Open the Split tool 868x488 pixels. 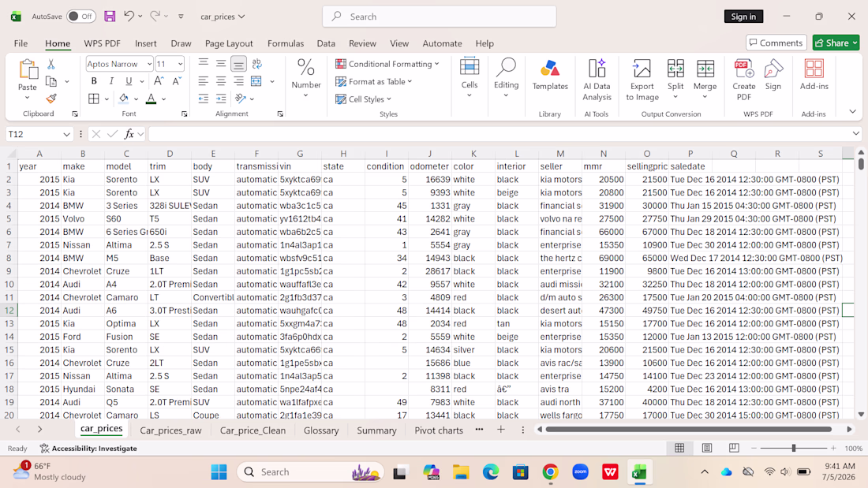tap(675, 79)
